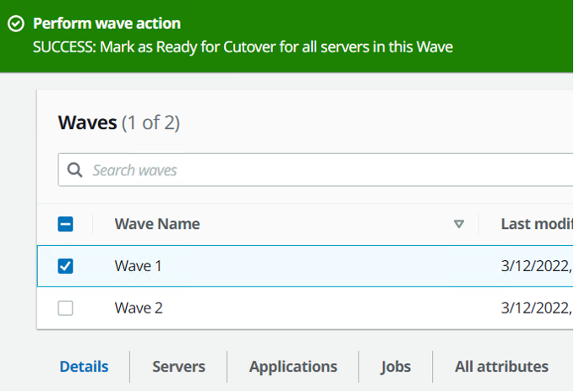This screenshot has width=574, height=392.
Task: Check the Wave 2 checkbox
Action: click(65, 308)
